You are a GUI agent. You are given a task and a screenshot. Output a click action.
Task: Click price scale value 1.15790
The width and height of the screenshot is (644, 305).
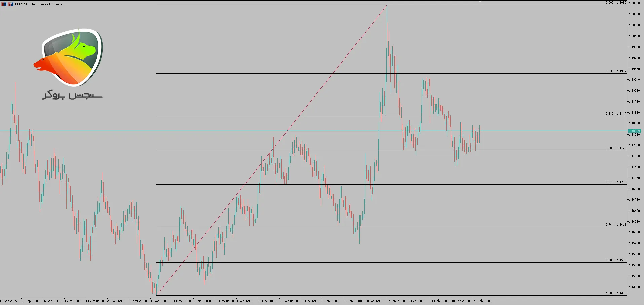[x=634, y=243]
